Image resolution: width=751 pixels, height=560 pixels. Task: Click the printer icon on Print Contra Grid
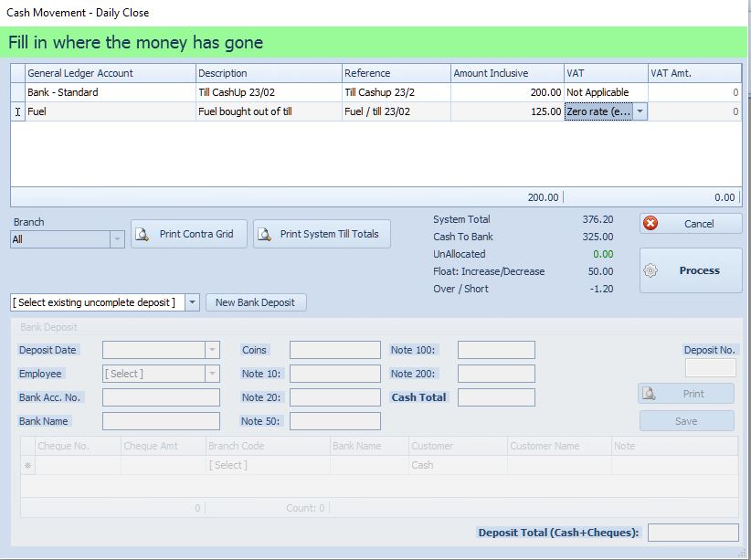[x=142, y=233]
